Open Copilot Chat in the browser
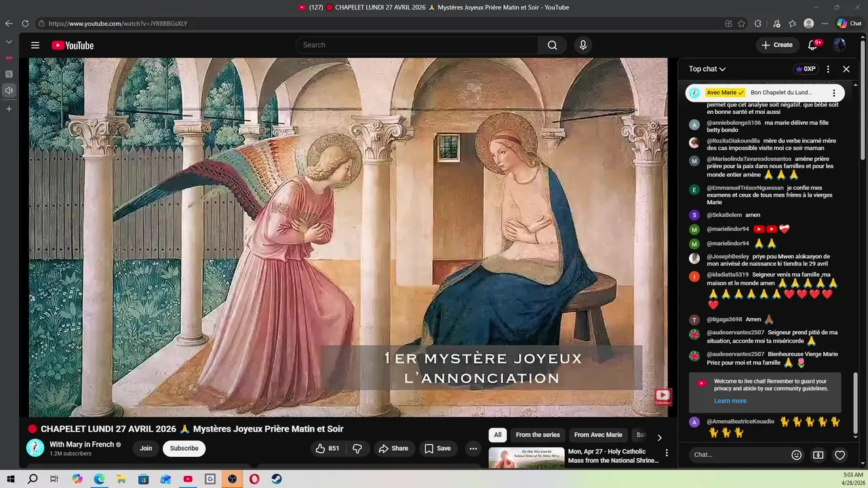The width and height of the screenshot is (868, 488). (x=850, y=23)
